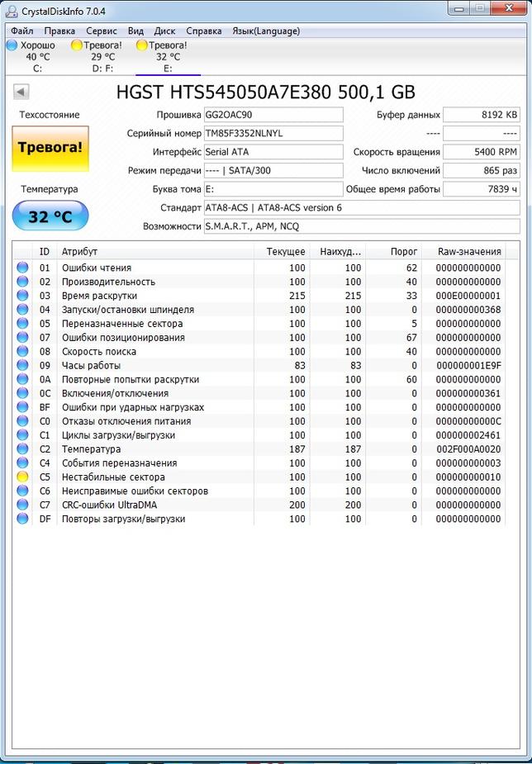The height and width of the screenshot is (764, 532).
Task: Click the Стандарт field ATA8-ACS
Action: point(362,207)
